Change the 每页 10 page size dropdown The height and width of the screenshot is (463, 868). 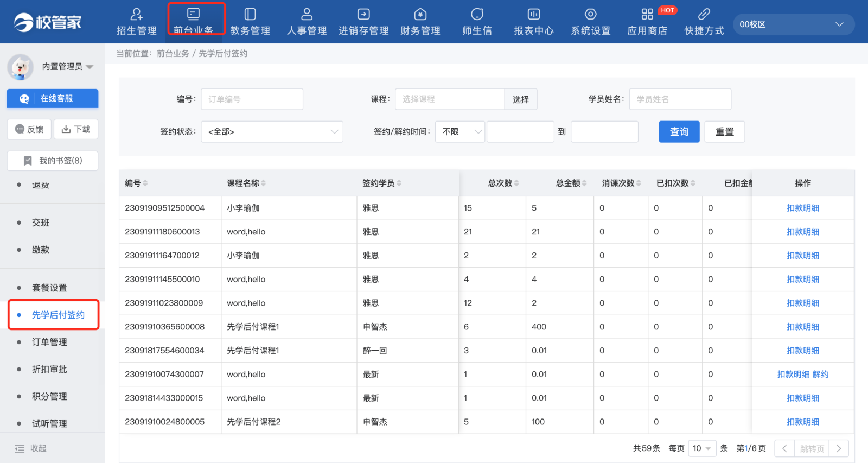point(702,448)
